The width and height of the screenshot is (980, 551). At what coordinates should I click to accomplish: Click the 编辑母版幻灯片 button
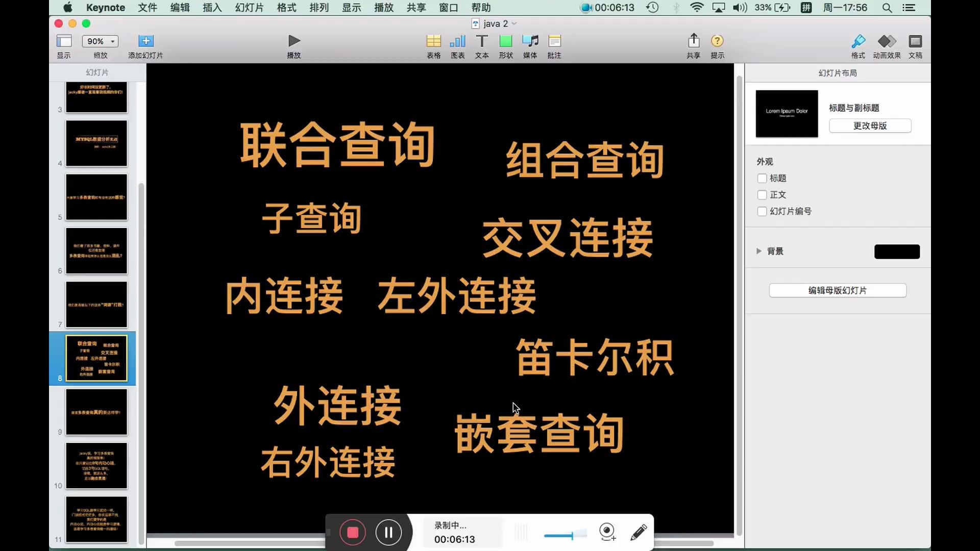coord(838,290)
